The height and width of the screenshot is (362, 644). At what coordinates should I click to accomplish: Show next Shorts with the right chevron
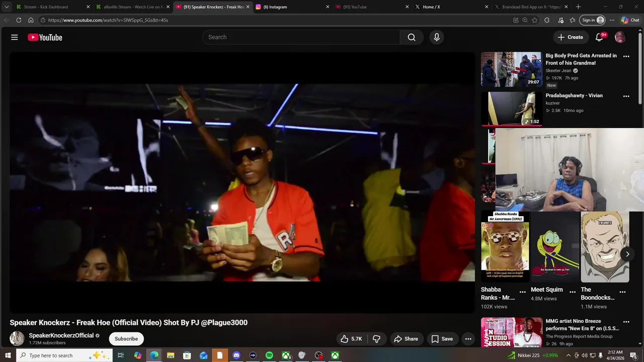pyautogui.click(x=627, y=254)
